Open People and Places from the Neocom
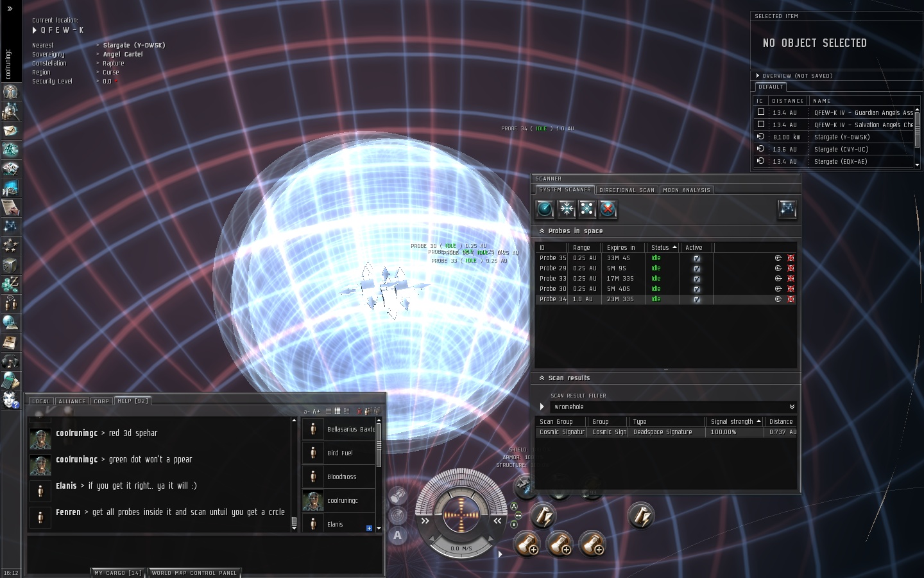 pyautogui.click(x=10, y=111)
